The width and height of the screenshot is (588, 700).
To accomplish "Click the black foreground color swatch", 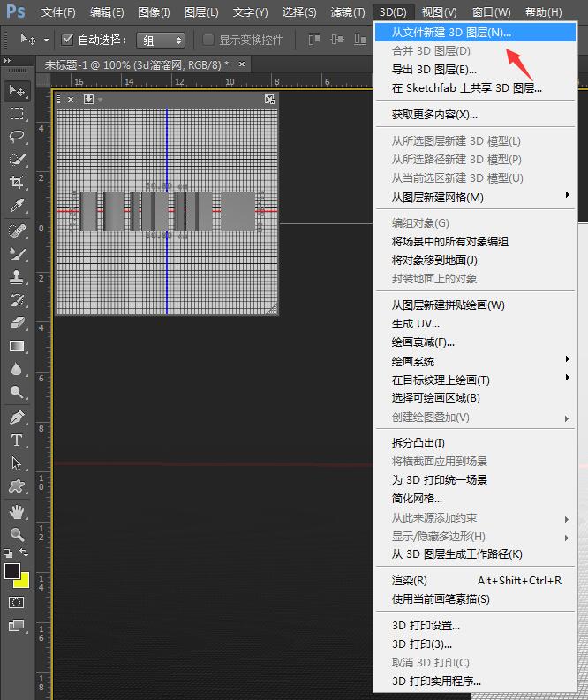I will (11, 570).
